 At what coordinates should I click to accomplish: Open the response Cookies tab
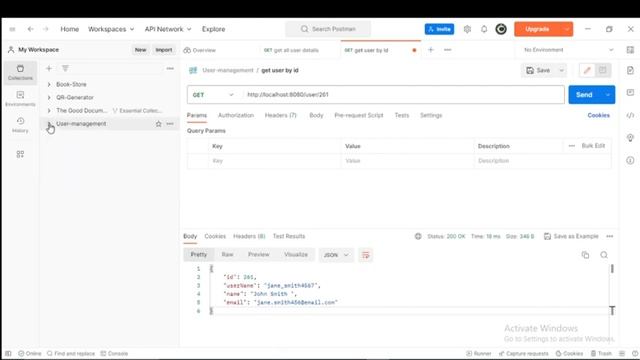click(x=215, y=236)
